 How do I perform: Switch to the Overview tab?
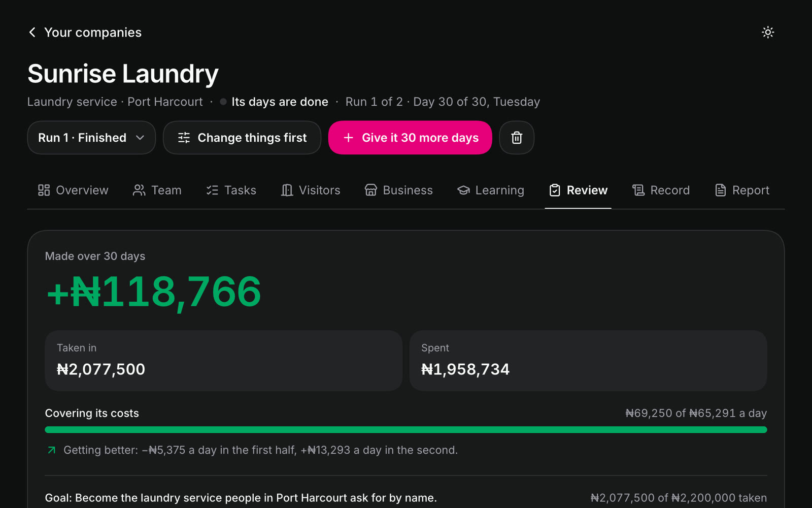(x=73, y=190)
